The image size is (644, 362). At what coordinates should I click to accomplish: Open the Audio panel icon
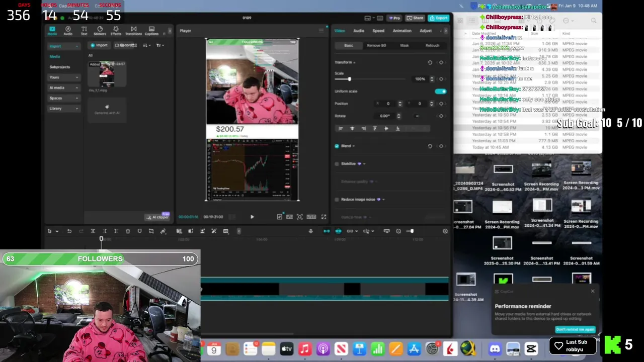(68, 31)
